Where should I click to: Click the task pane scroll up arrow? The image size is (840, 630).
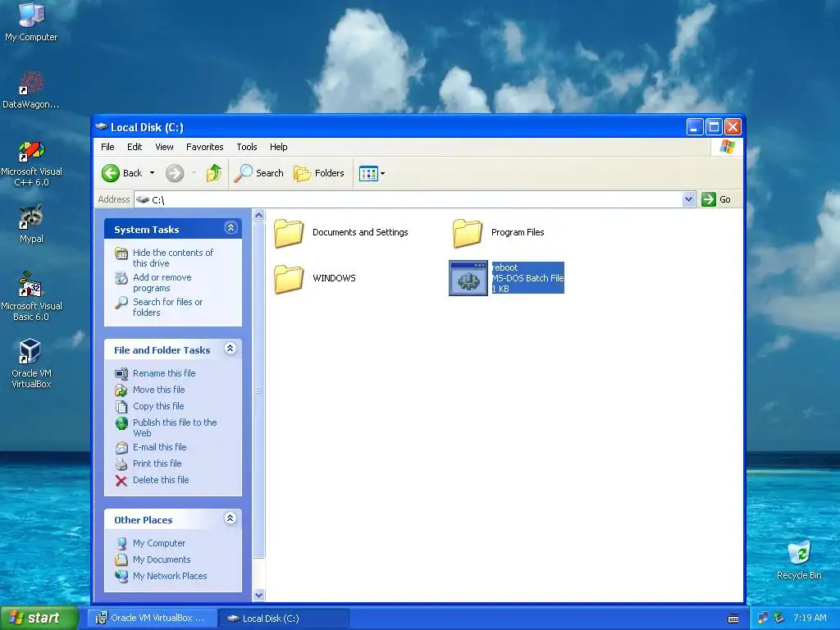[258, 216]
